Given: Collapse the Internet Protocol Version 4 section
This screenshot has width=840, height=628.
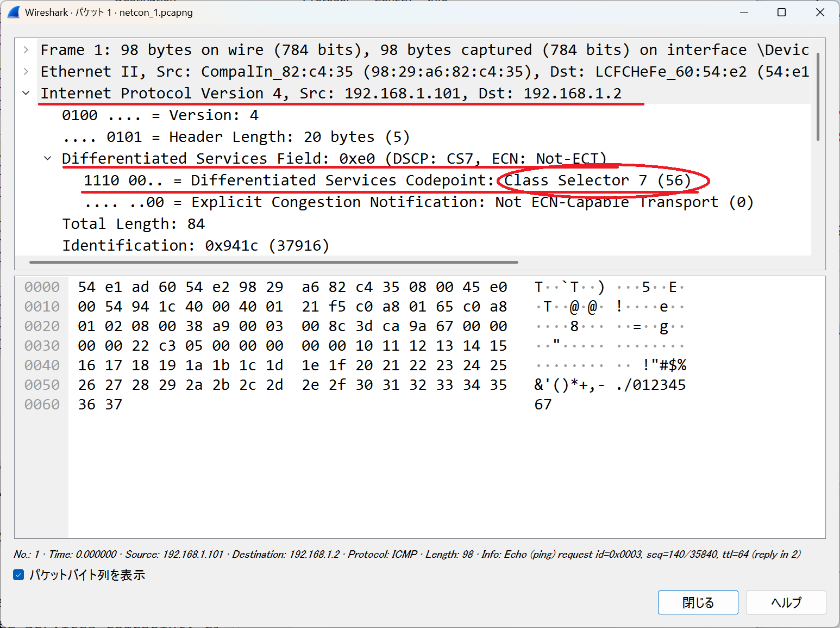Looking at the screenshot, I should [26, 94].
